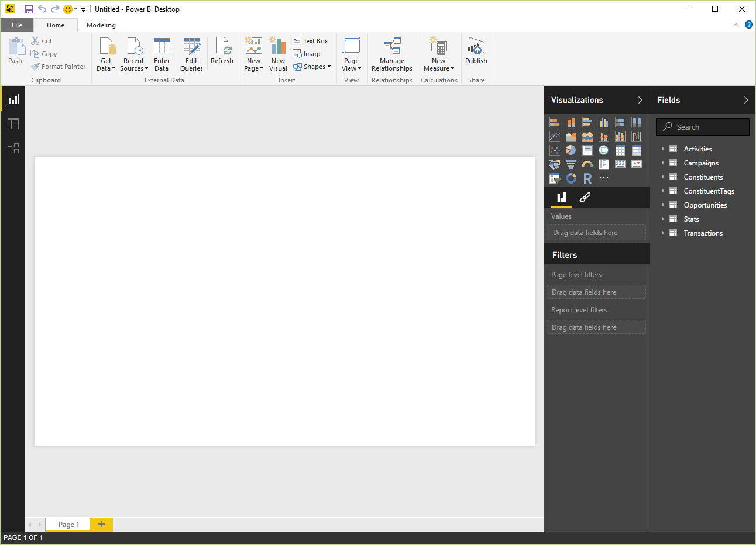Screen dimensions: 756x545
Task: Select the multi-row card visualization
Action: pyautogui.click(x=604, y=164)
